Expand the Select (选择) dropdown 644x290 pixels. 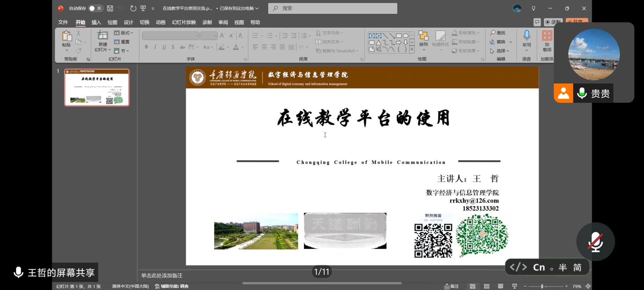500,51
